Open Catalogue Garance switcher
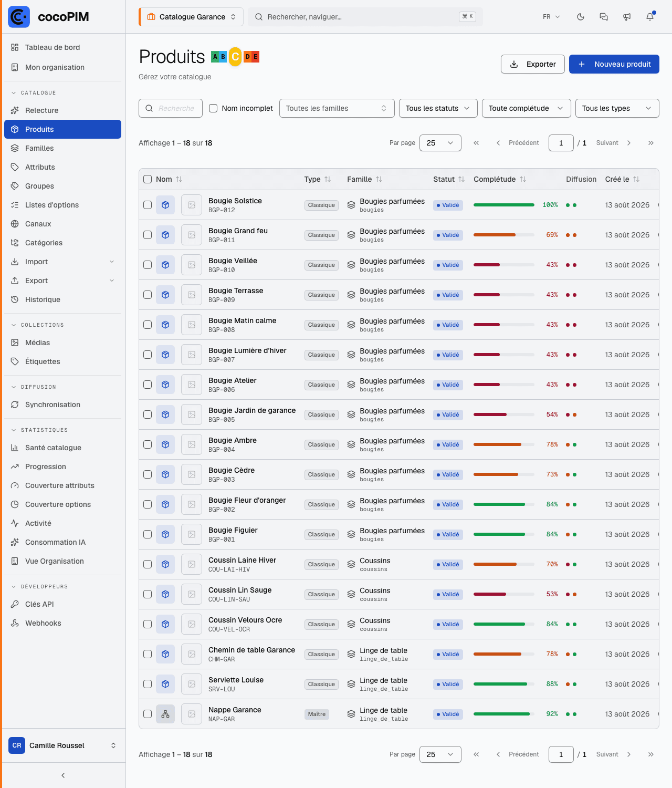The image size is (672, 788). 191,17
